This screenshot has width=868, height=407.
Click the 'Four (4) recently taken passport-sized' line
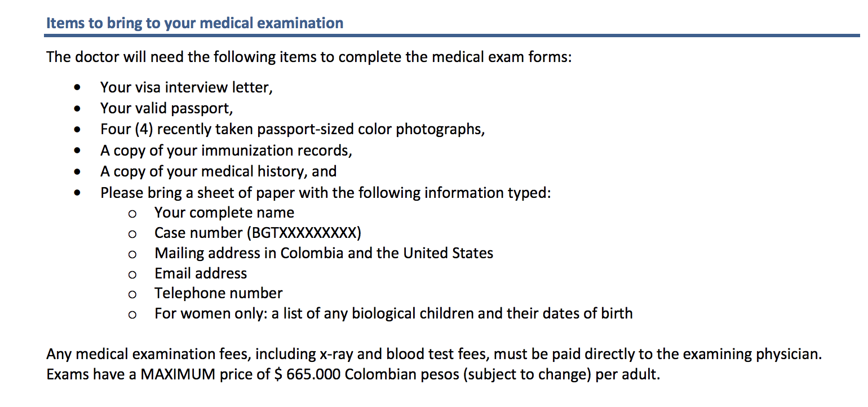[293, 129]
